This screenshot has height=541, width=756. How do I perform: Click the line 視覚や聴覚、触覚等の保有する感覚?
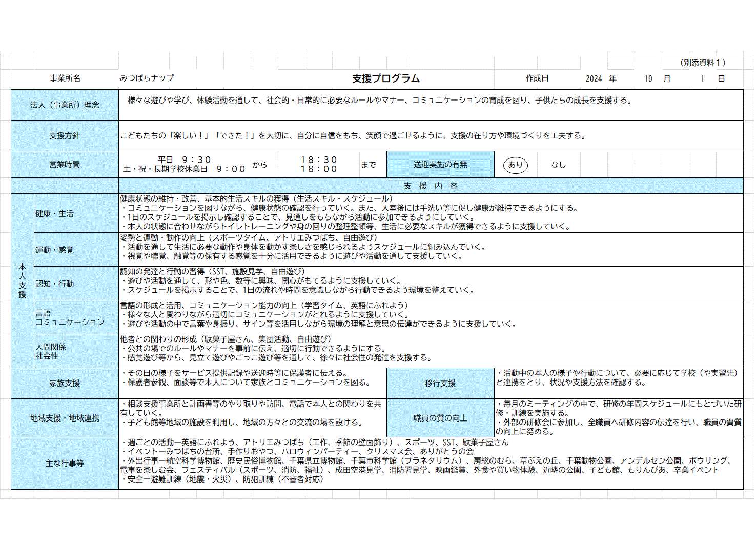point(292,256)
